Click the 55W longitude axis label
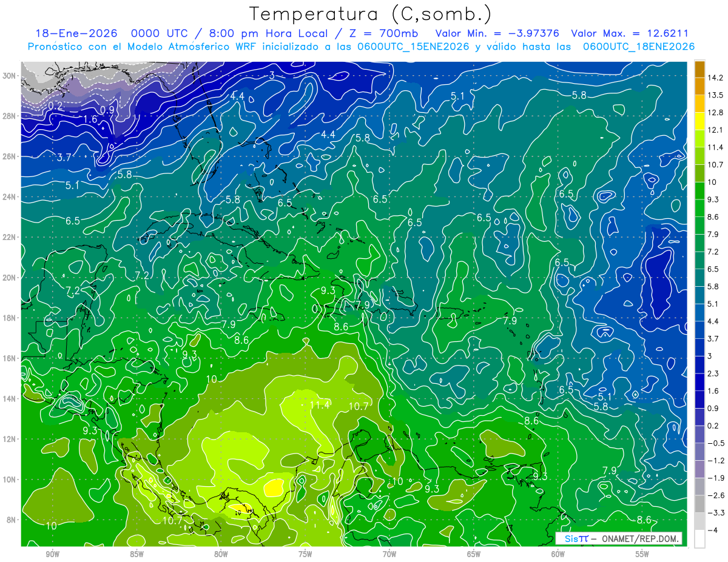Image resolution: width=728 pixels, height=562 pixels. click(x=642, y=554)
